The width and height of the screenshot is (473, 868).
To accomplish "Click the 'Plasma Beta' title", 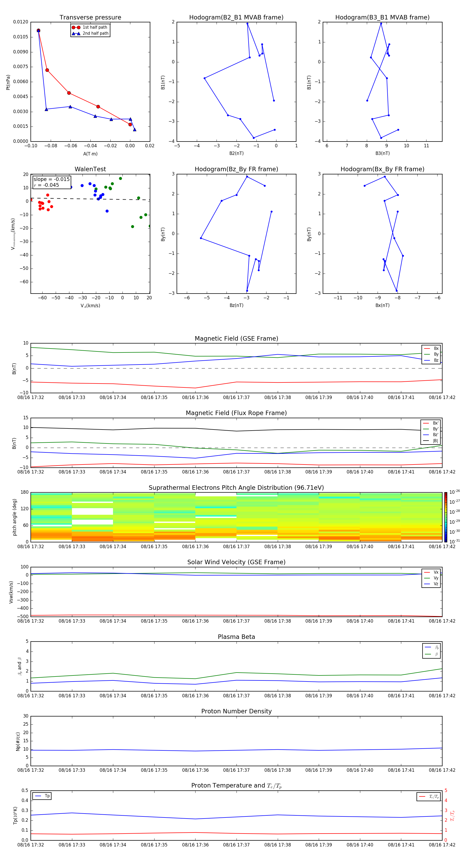I will (x=236, y=637).
